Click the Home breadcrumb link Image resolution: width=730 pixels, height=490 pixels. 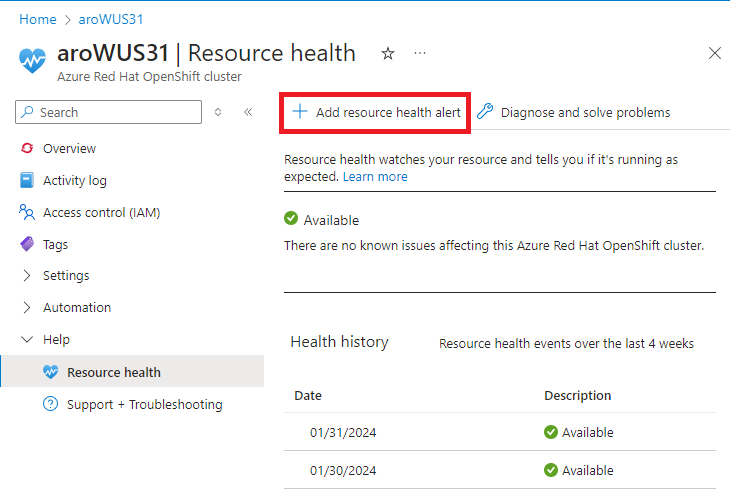[38, 19]
